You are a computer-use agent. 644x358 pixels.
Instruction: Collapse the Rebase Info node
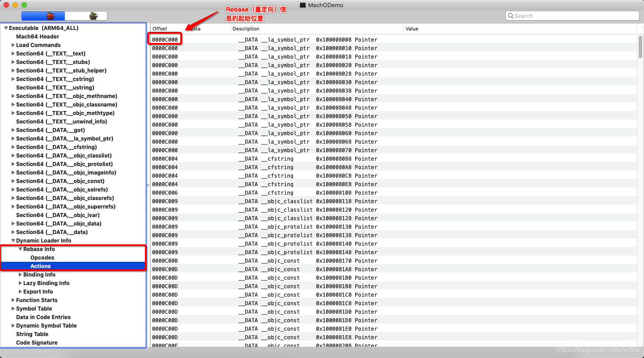[20, 249]
